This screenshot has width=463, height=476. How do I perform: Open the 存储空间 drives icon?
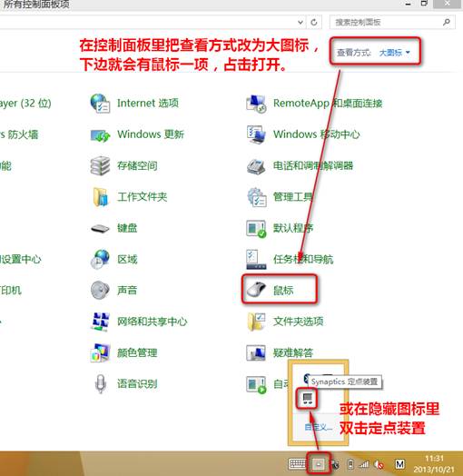(100, 165)
